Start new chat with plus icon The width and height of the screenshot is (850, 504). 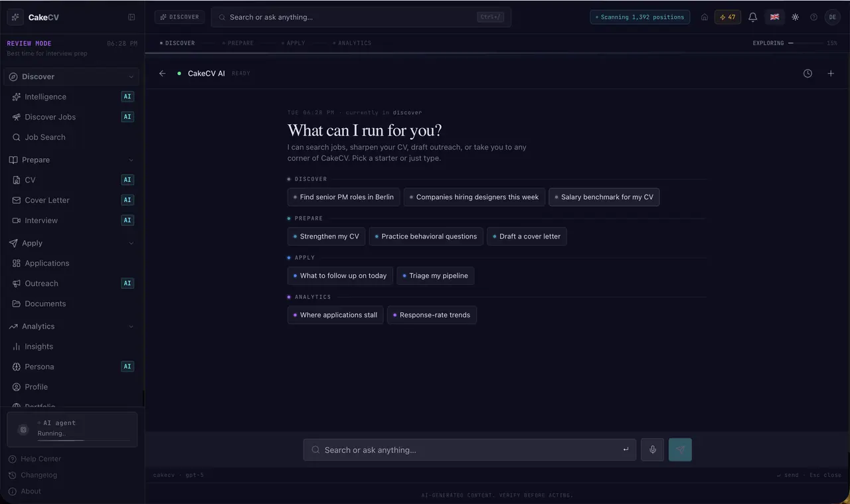click(x=831, y=74)
